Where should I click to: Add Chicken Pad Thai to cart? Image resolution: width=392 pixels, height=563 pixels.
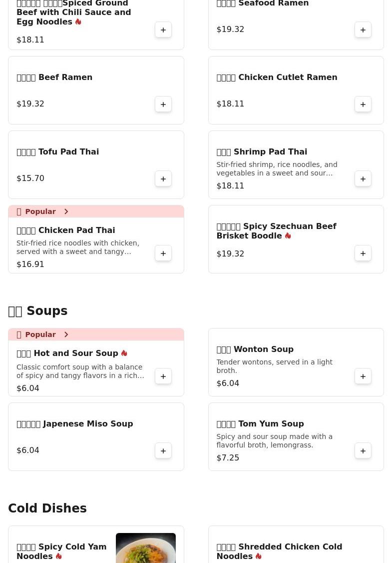[x=163, y=253]
